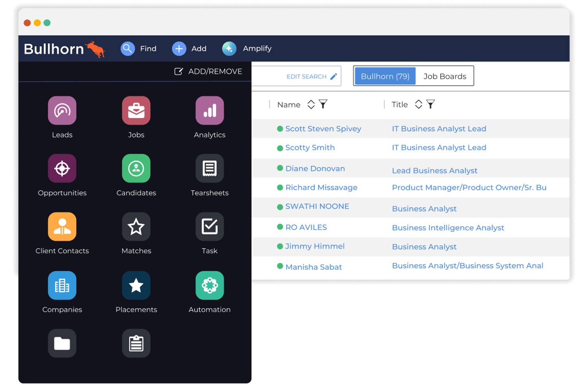Open Diane Donovan's record

(315, 168)
